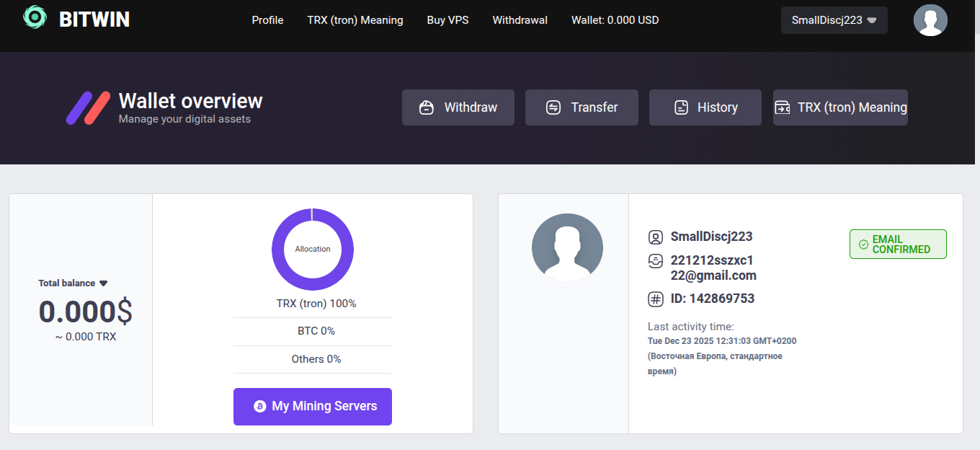Click the username SmallDiscj223 in profile card
The height and width of the screenshot is (450, 980).
click(x=711, y=237)
